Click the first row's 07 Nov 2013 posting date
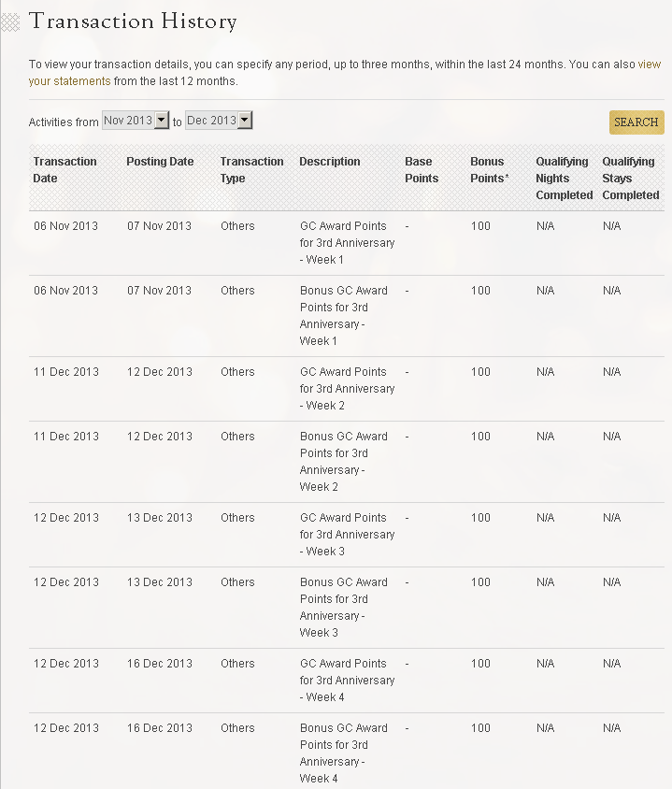This screenshot has width=672, height=789. [x=159, y=226]
